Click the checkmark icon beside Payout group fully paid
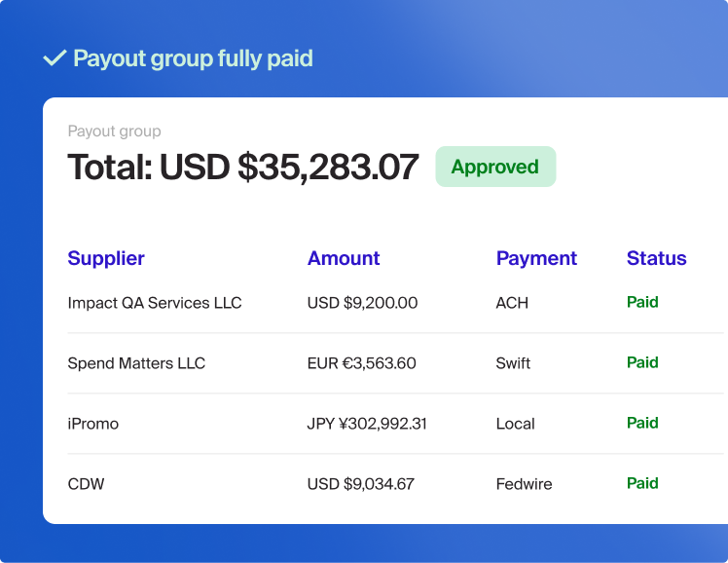This screenshot has width=728, height=563. click(x=55, y=58)
